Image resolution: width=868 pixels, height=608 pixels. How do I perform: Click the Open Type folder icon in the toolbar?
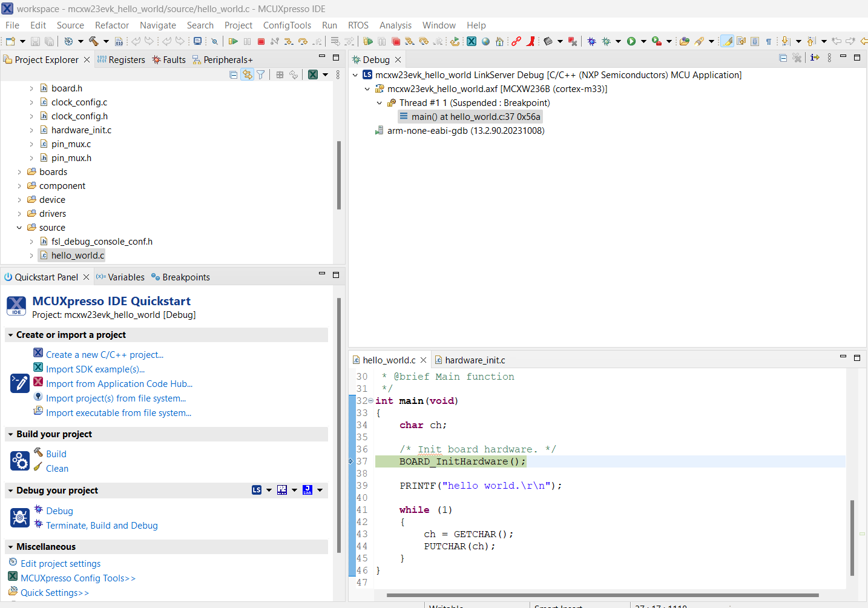[684, 41]
